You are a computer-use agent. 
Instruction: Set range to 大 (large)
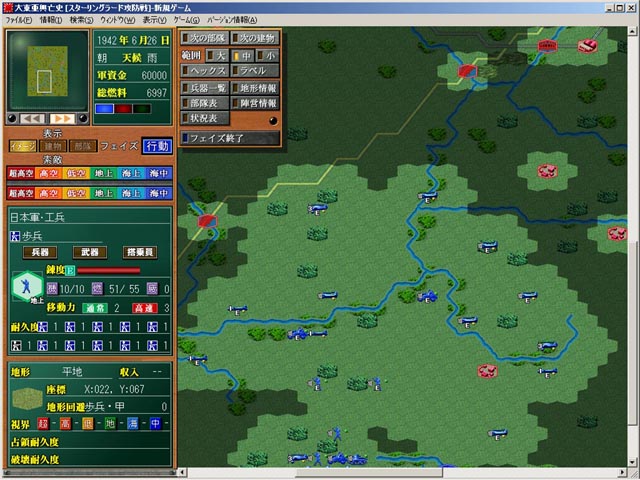pyautogui.click(x=217, y=55)
